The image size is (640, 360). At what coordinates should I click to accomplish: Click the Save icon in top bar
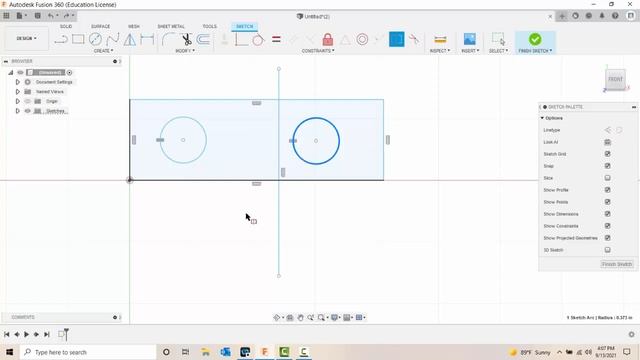38,16
